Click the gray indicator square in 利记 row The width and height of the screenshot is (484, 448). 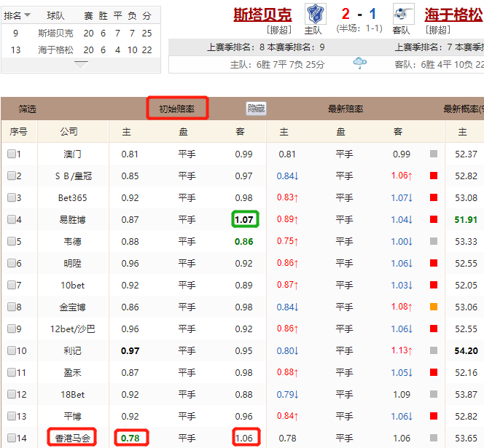tap(434, 350)
